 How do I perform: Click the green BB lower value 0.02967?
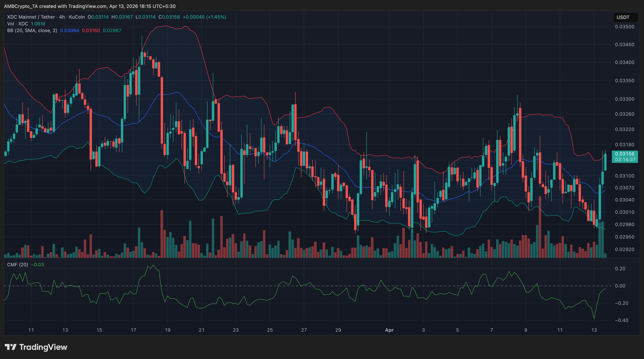[112, 31]
